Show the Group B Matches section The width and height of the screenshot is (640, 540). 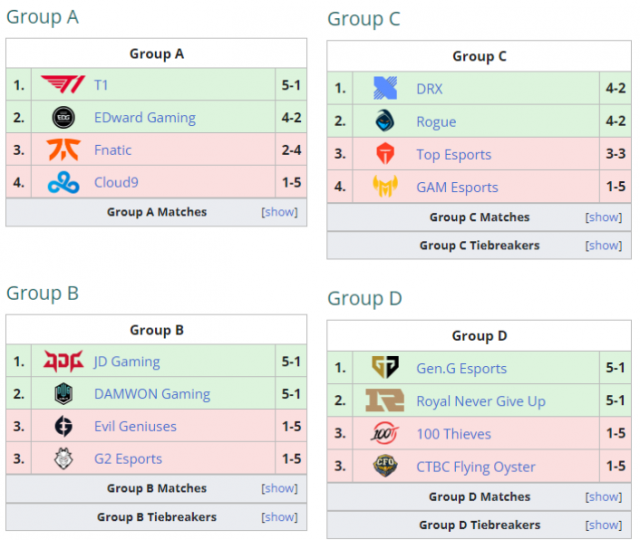pos(279,488)
